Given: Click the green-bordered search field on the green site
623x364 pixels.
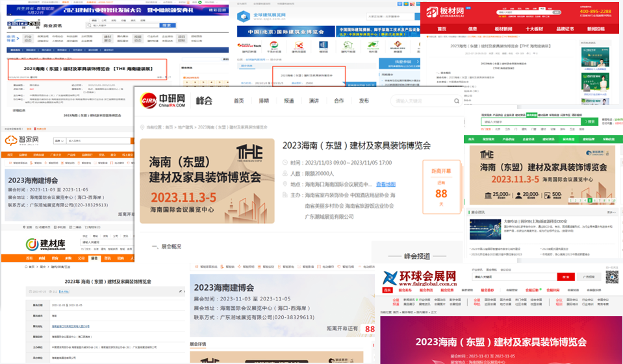Looking at the screenshot, I should [531, 121].
